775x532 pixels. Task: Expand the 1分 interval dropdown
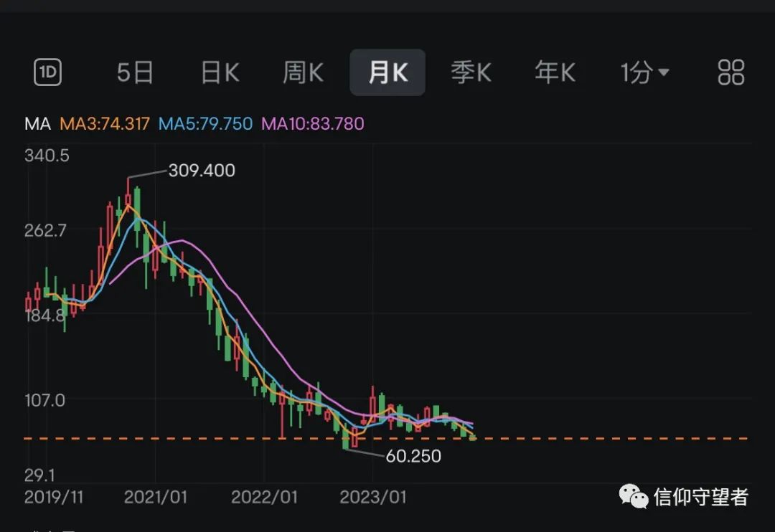pyautogui.click(x=644, y=72)
